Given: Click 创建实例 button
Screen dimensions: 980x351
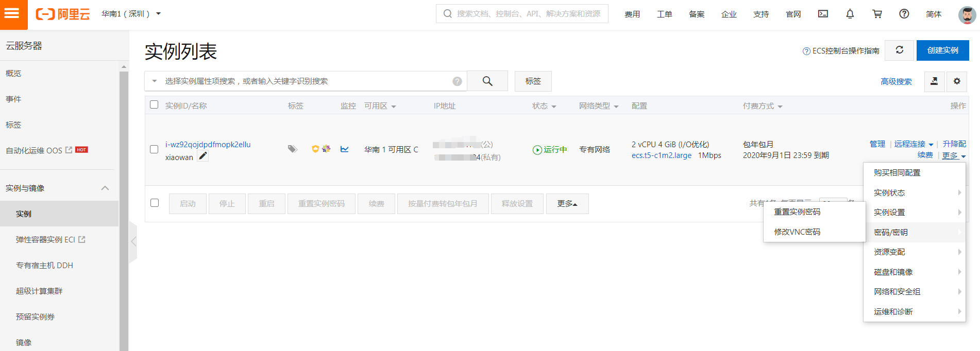Looking at the screenshot, I should pyautogui.click(x=942, y=50).
